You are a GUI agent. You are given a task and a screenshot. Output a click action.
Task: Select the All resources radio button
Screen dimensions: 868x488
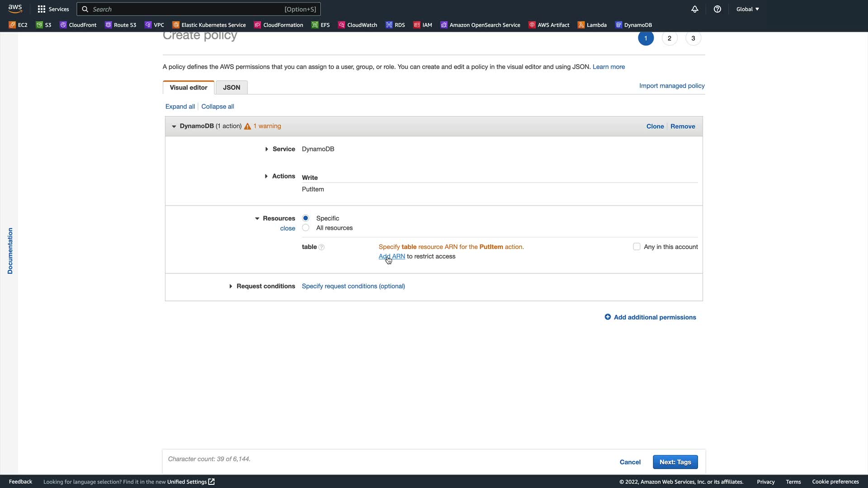click(306, 228)
